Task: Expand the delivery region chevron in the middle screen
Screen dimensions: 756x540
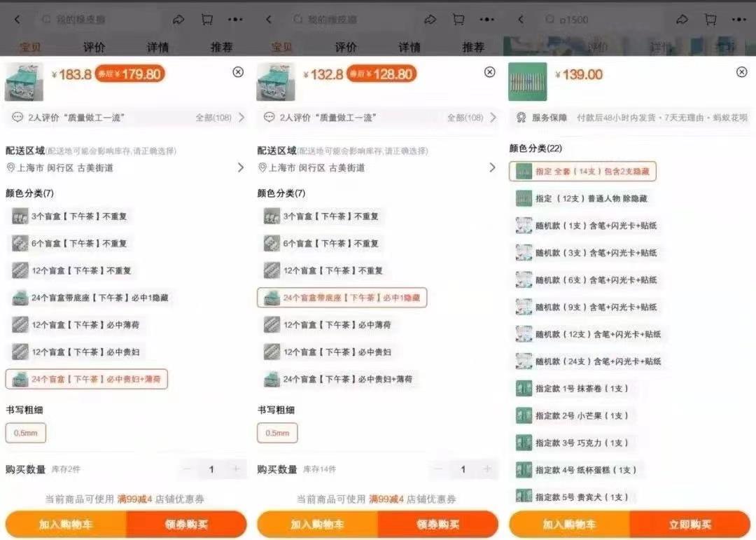Action: click(493, 168)
